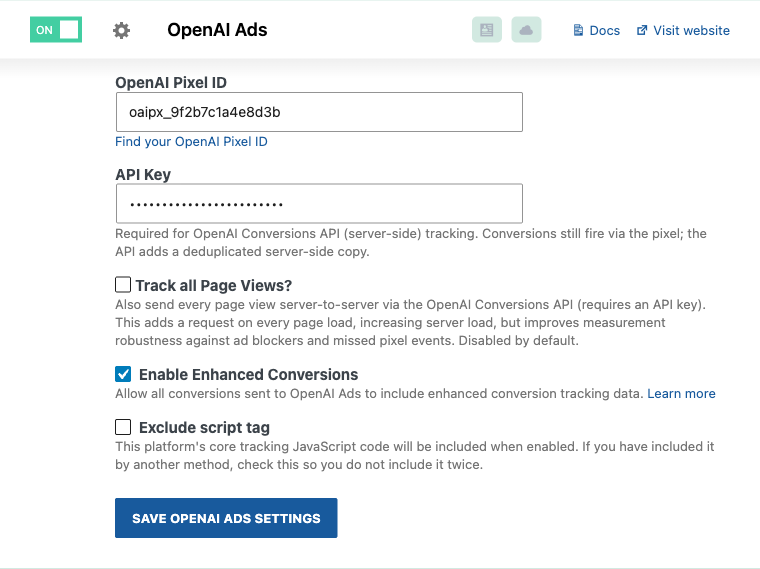Click the green cloud server icon
The height and width of the screenshot is (569, 760).
[x=526, y=30]
